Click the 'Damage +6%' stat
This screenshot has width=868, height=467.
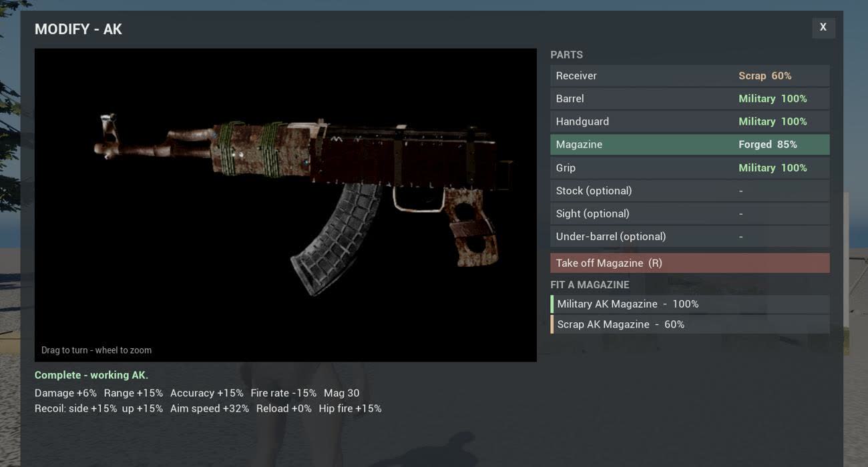[x=65, y=393]
